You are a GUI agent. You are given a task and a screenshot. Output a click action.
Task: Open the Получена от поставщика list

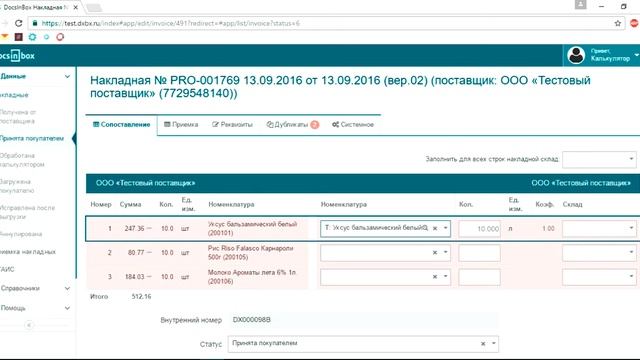(18, 116)
